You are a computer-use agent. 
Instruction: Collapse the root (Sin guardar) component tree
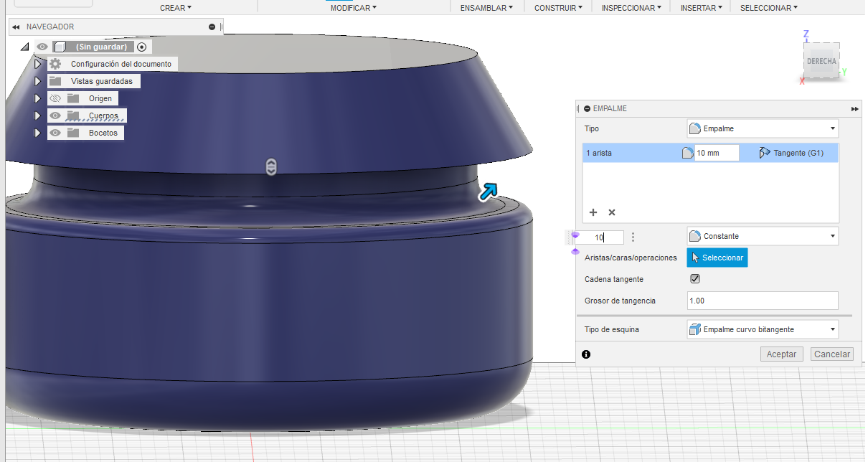coord(25,47)
